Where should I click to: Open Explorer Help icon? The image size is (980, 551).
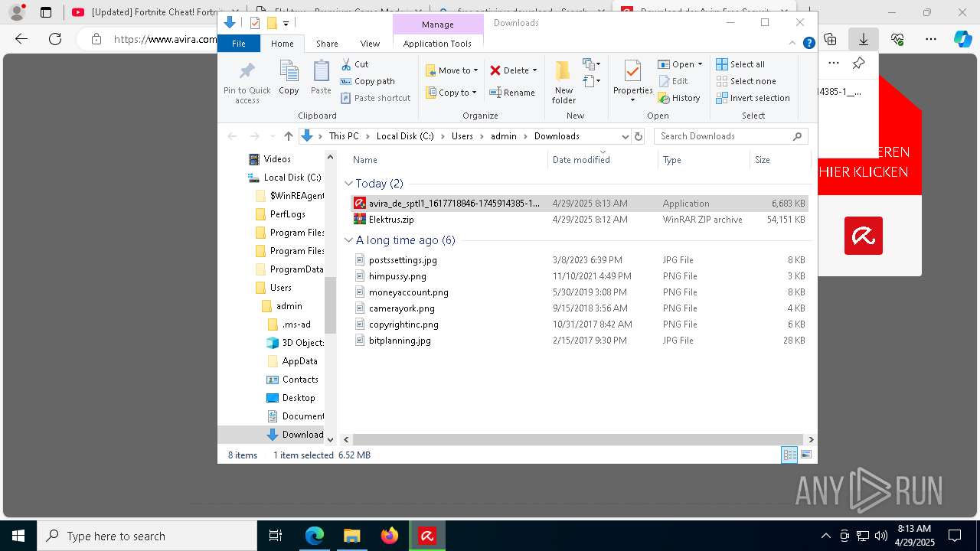point(808,44)
